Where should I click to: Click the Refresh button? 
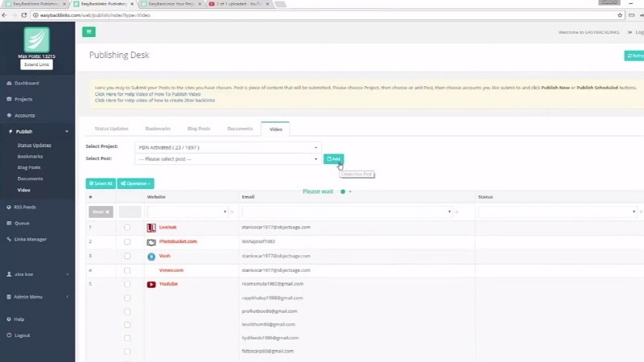[x=634, y=56]
